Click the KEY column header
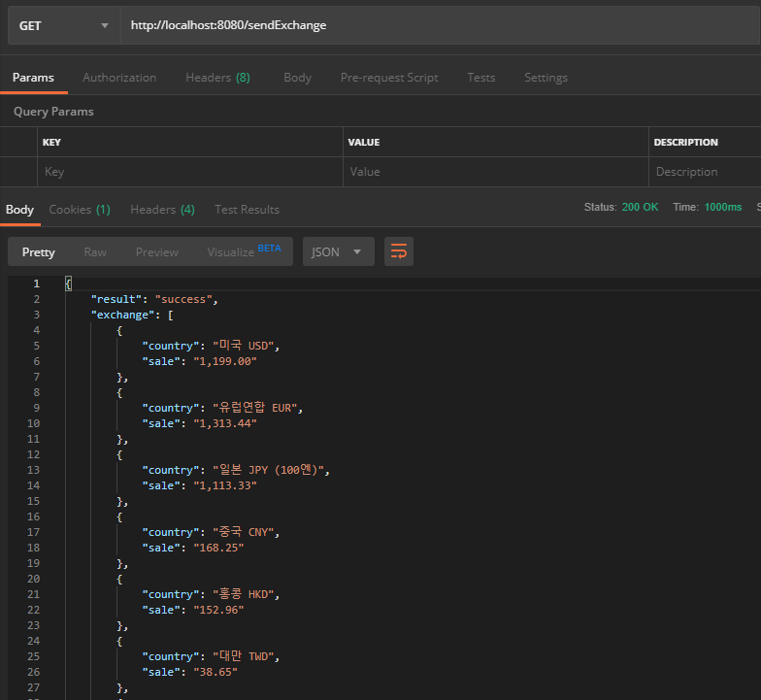 click(51, 142)
